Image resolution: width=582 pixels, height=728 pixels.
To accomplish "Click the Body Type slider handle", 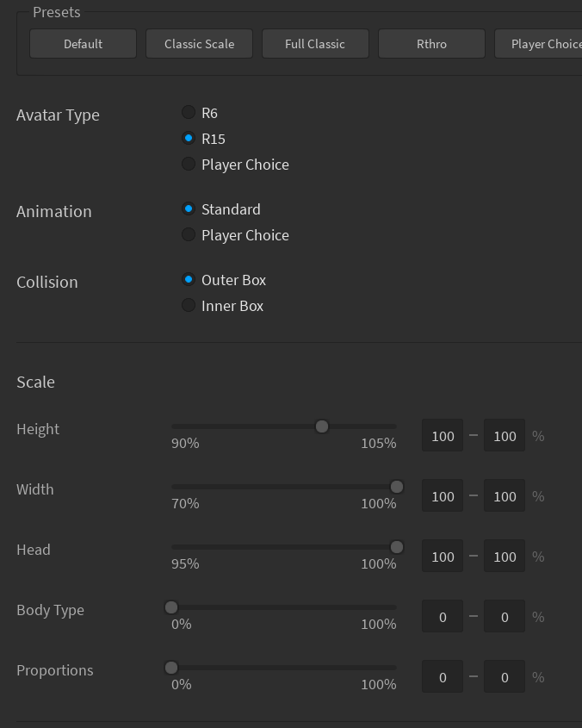I will (x=170, y=607).
